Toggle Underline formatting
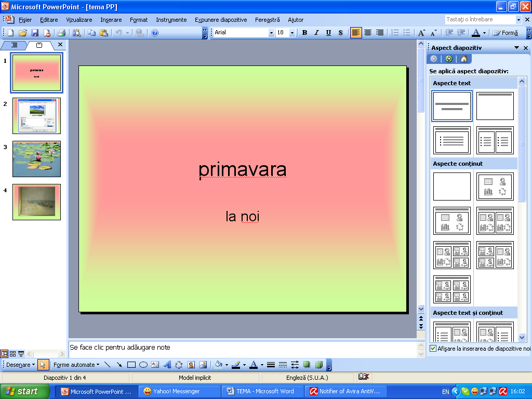 [x=328, y=33]
